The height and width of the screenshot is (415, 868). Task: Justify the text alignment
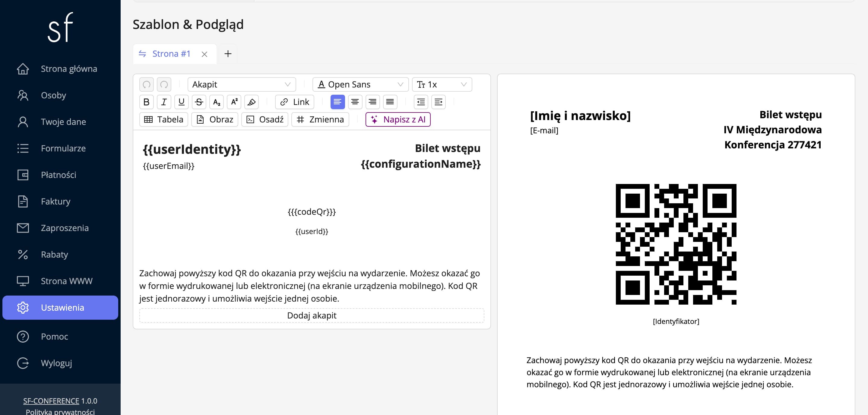click(x=390, y=102)
